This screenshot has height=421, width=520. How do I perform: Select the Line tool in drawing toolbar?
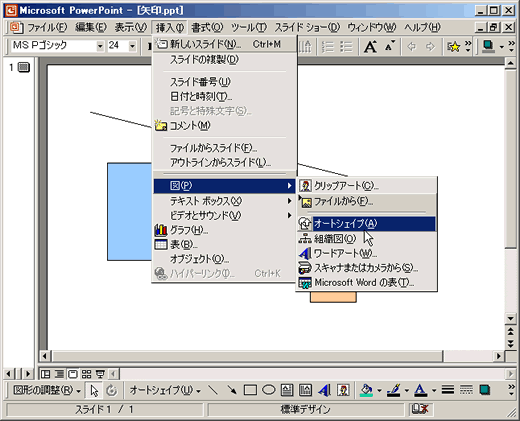tap(213, 390)
